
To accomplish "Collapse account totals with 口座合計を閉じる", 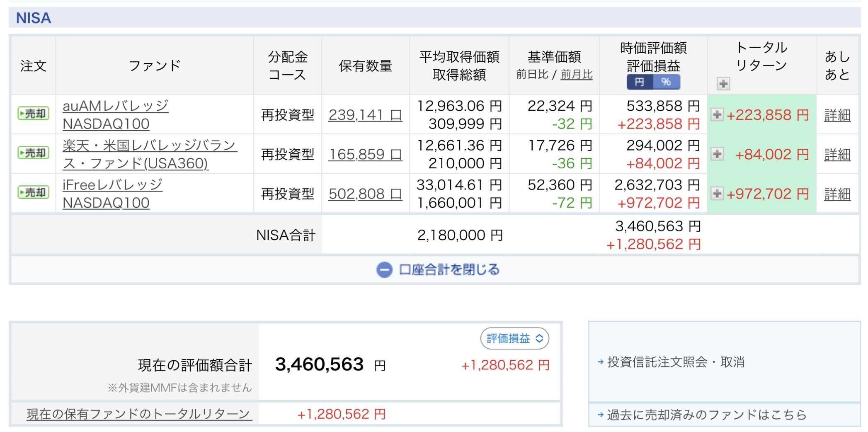I will click(x=438, y=270).
